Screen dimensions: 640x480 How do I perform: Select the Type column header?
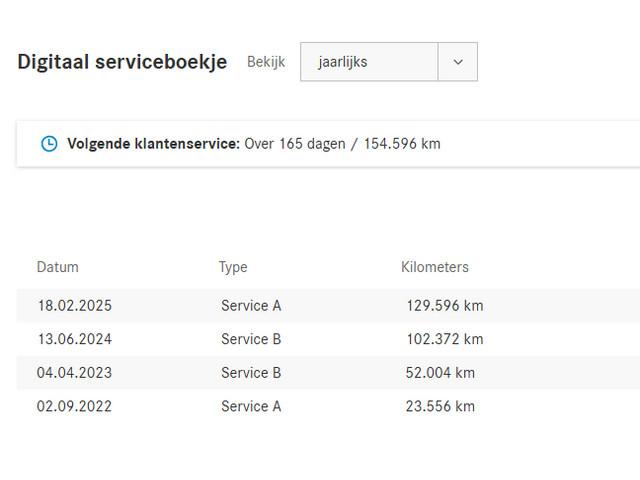click(x=233, y=267)
